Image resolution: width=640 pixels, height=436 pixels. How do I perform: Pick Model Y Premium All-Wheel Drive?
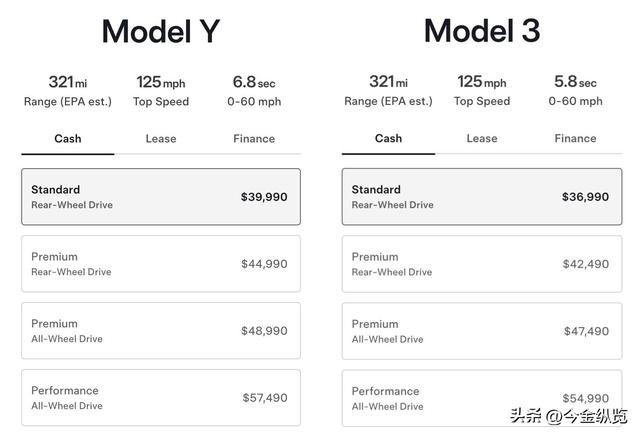161,331
